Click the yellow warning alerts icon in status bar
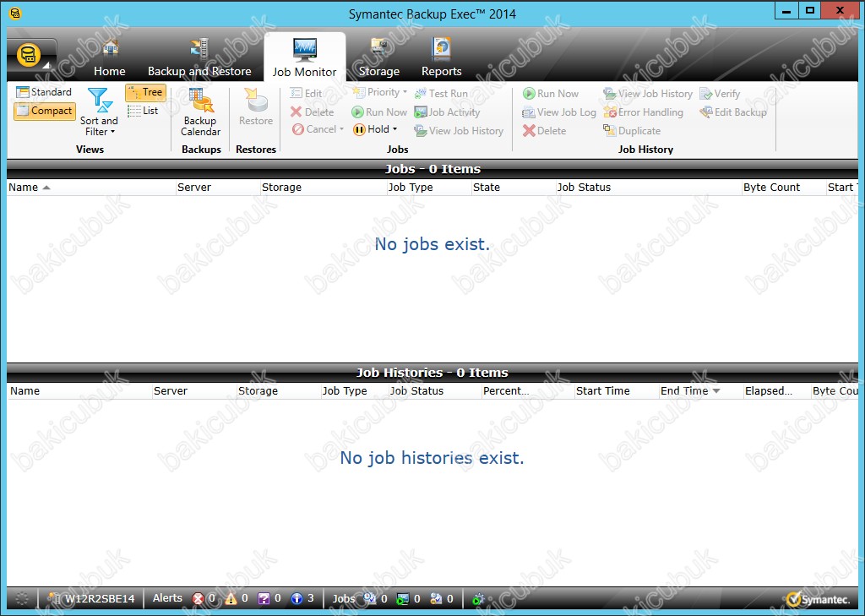865x616 pixels. click(231, 598)
